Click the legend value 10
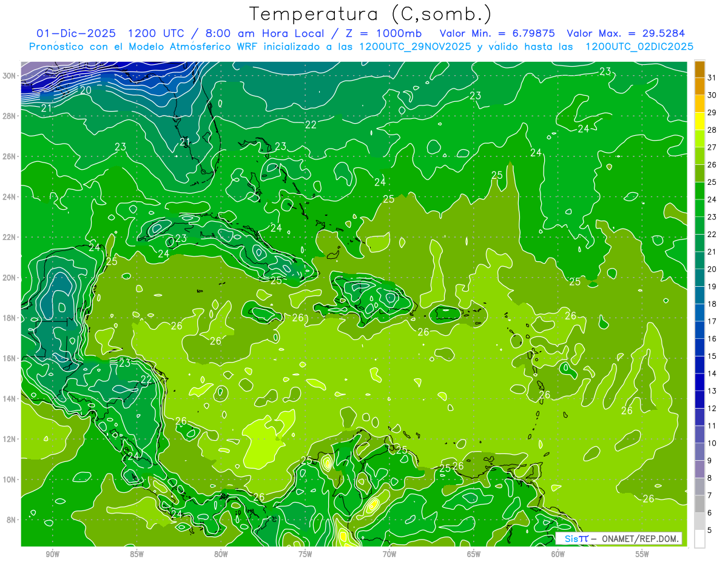This screenshot has height=562, width=728. pyautogui.click(x=712, y=443)
